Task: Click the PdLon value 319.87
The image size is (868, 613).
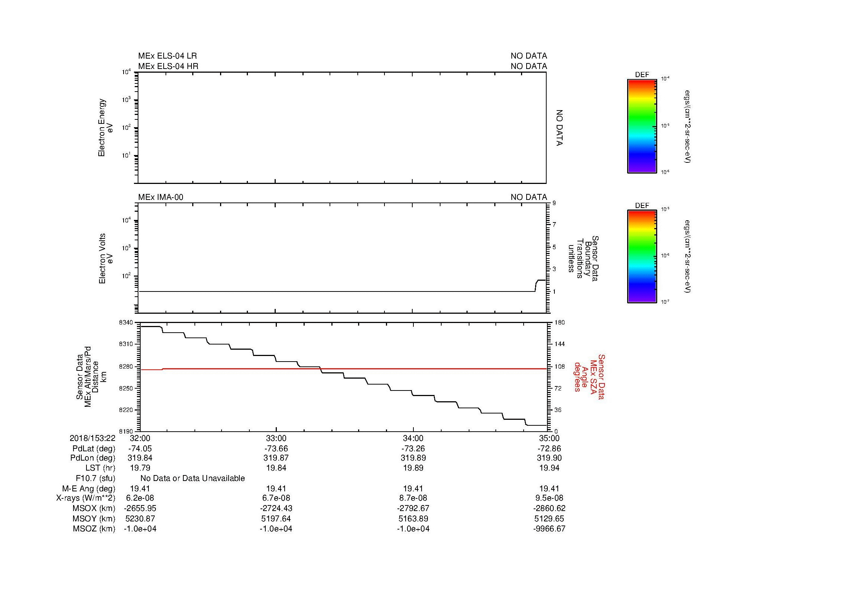Action: pos(276,458)
